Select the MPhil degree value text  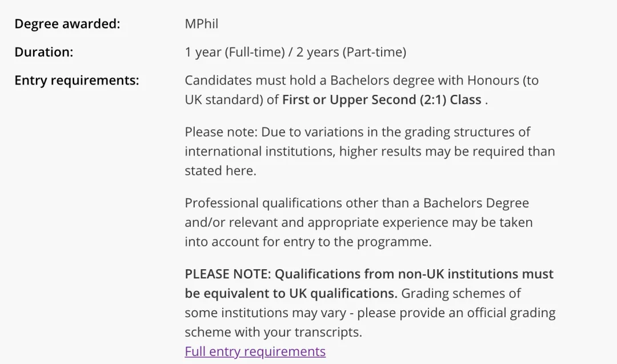pyautogui.click(x=202, y=23)
